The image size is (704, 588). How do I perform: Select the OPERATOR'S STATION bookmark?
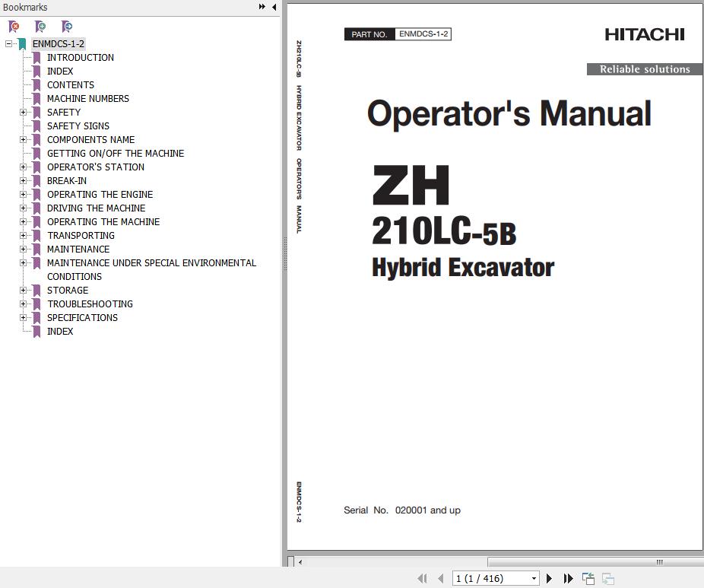pos(96,167)
